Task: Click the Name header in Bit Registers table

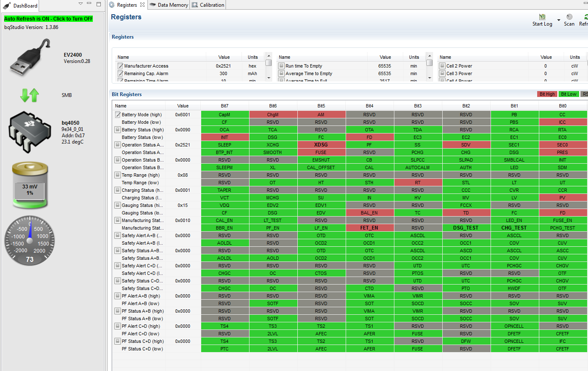Action: click(x=139, y=106)
